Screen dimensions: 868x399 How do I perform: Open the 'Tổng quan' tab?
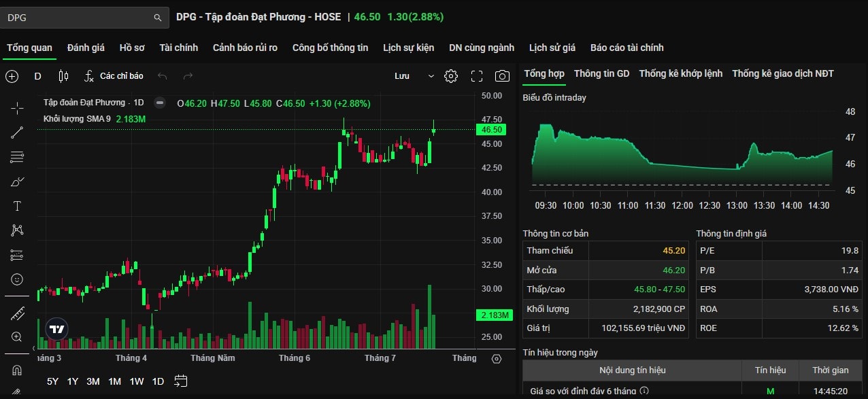[x=29, y=48]
